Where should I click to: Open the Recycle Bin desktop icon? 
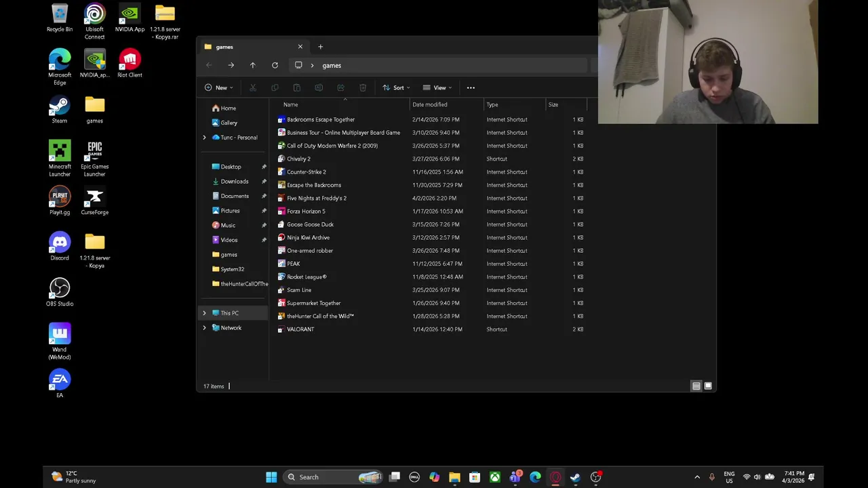pos(60,19)
